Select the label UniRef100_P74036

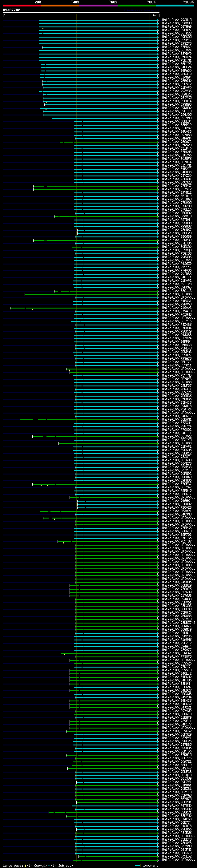tap(176, 271)
